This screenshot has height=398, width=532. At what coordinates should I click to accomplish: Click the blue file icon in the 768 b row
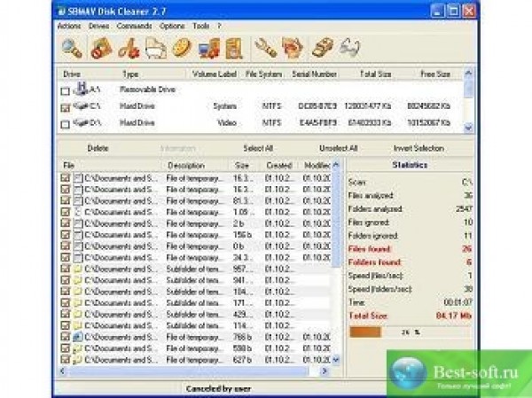[x=78, y=337]
